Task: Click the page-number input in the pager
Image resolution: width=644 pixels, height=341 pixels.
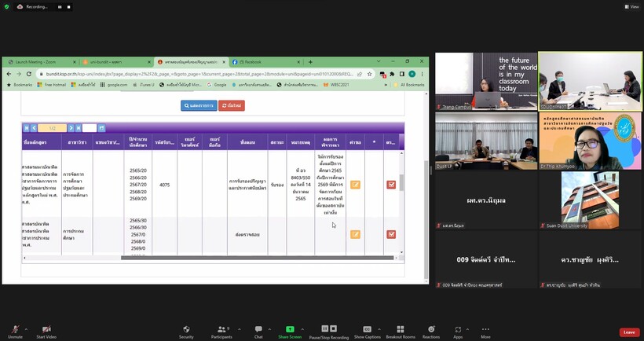Action: 90,128
